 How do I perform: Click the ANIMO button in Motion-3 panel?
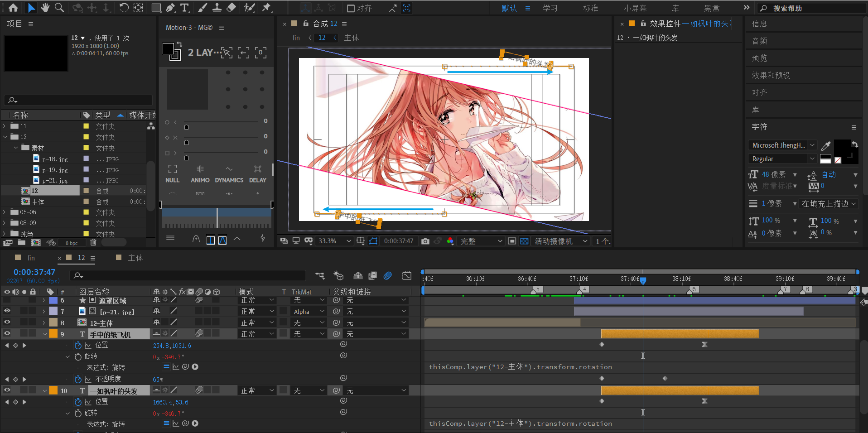(200, 174)
